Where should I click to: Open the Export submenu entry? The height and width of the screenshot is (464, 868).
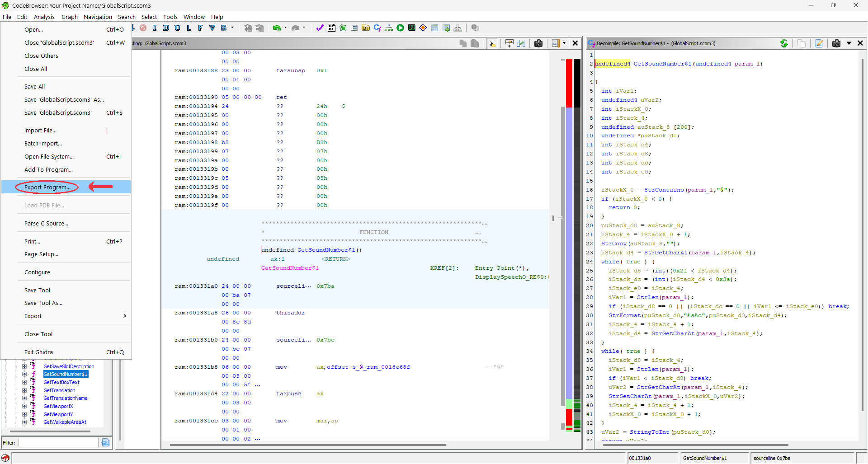[x=66, y=316]
